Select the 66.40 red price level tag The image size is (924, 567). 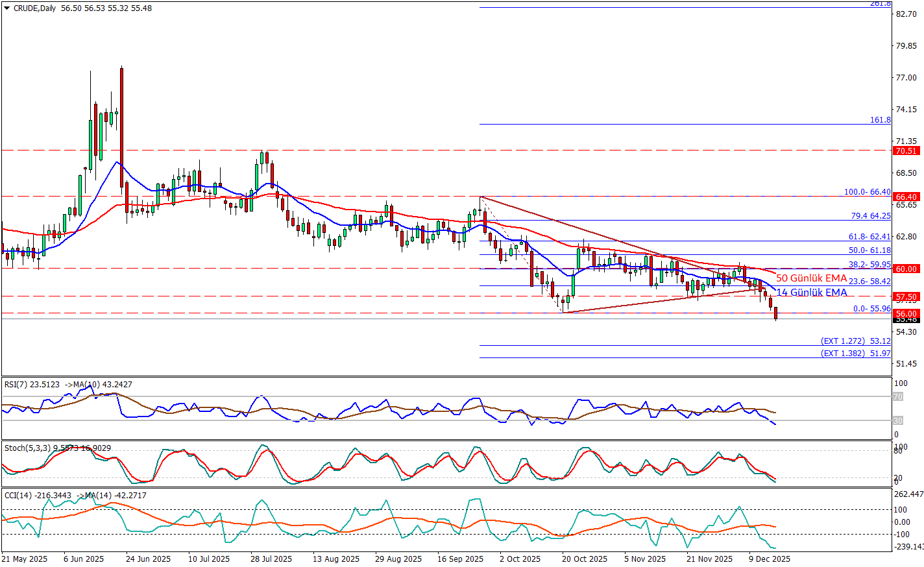(x=906, y=197)
